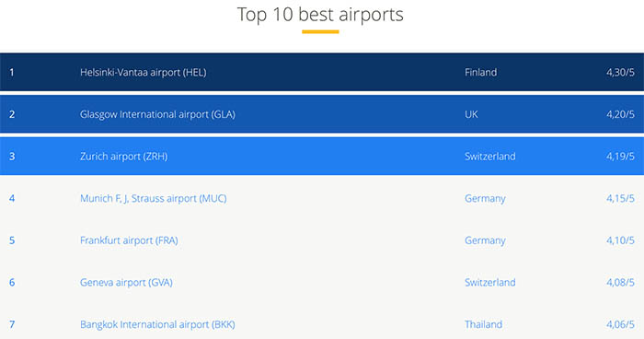Click the 4,19/5 rating for Zurich
This screenshot has height=339, width=644.
(x=620, y=157)
